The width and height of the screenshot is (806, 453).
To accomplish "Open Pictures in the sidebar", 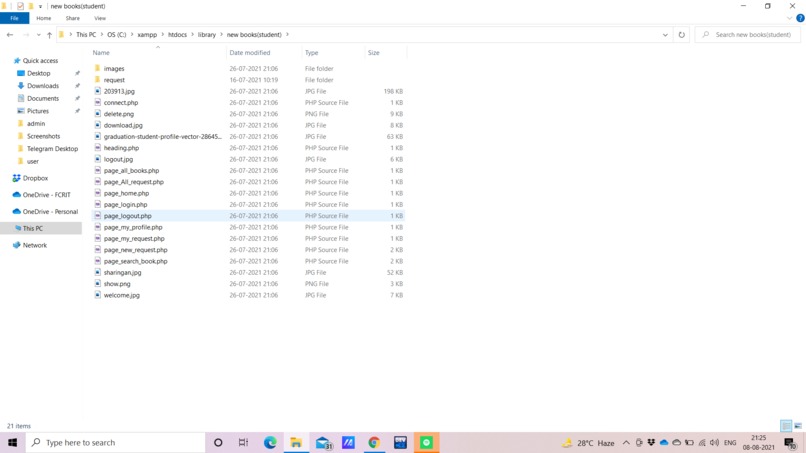I will tap(38, 111).
